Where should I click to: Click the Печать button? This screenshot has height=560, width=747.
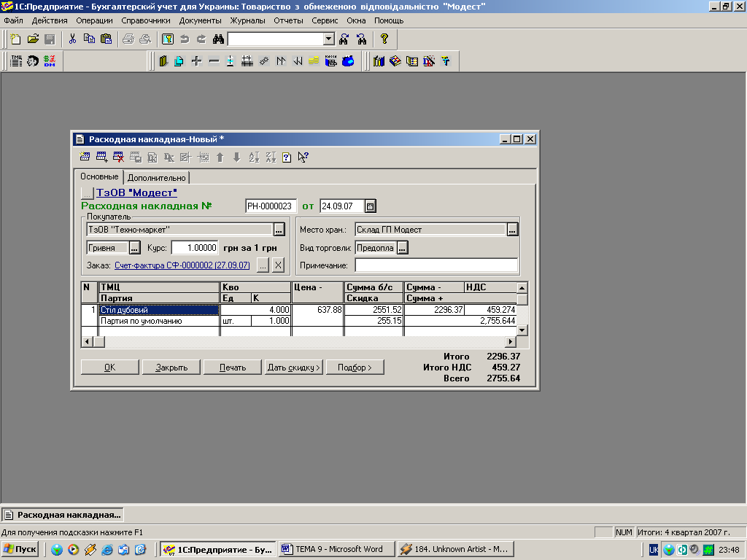point(233,367)
